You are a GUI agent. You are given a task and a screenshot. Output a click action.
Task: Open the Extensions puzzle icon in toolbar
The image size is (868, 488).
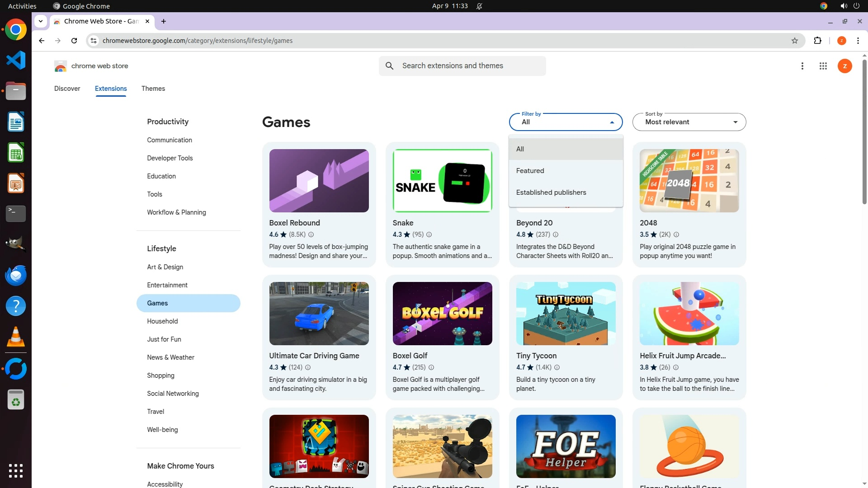pyautogui.click(x=817, y=41)
